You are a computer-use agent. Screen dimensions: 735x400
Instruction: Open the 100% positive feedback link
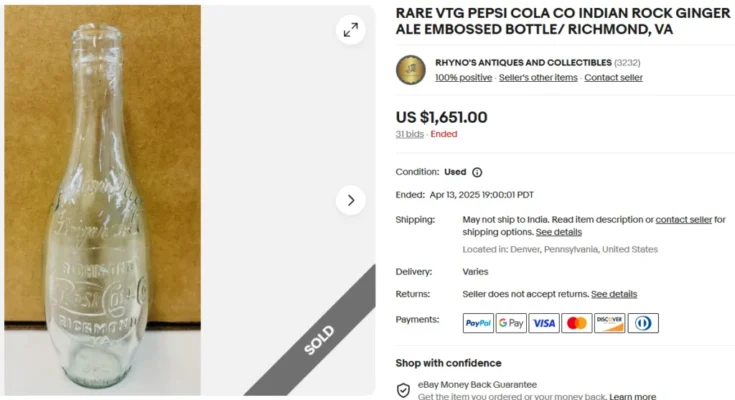click(x=464, y=77)
